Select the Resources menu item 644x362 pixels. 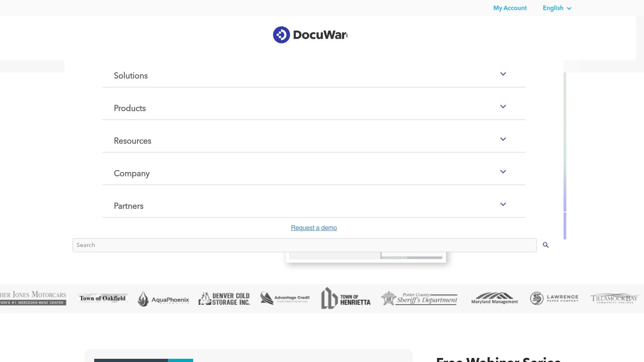tap(132, 141)
